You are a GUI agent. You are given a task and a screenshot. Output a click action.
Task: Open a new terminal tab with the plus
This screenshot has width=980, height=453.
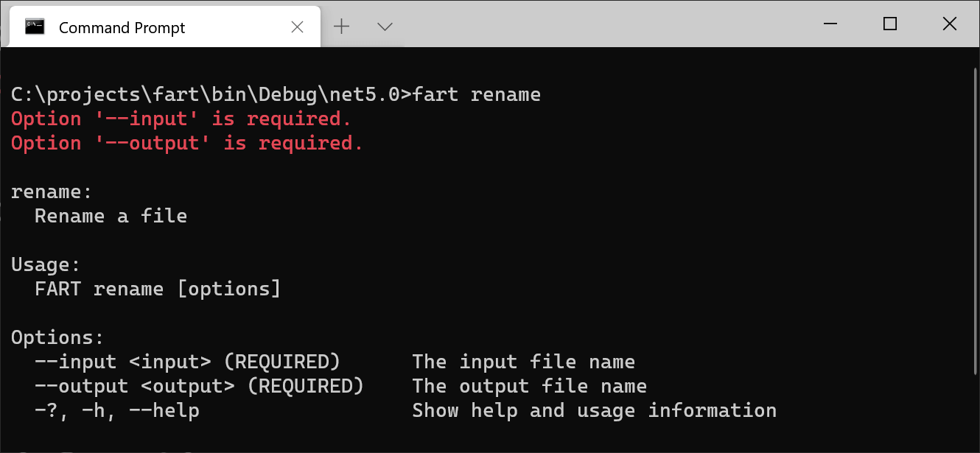[341, 26]
